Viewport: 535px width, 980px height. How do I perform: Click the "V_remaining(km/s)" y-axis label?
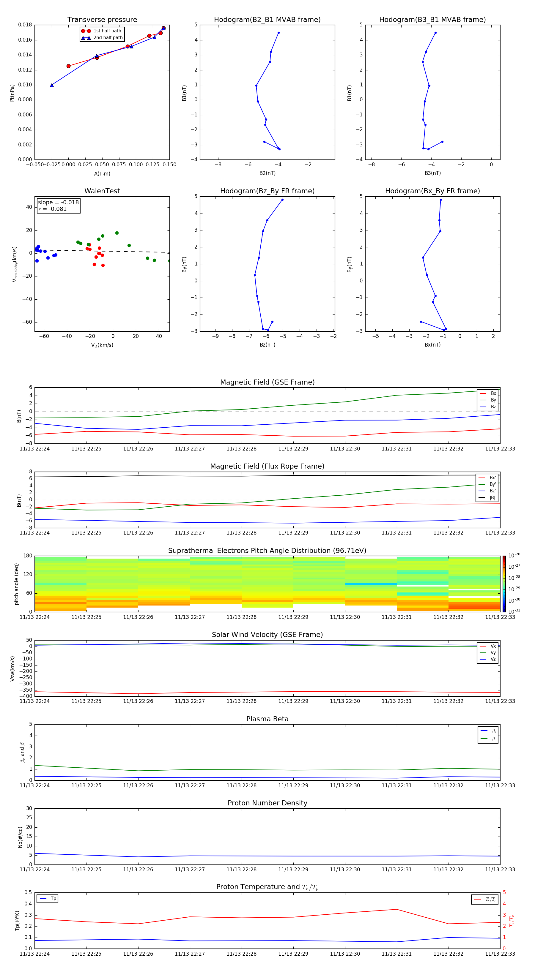(x=15, y=264)
